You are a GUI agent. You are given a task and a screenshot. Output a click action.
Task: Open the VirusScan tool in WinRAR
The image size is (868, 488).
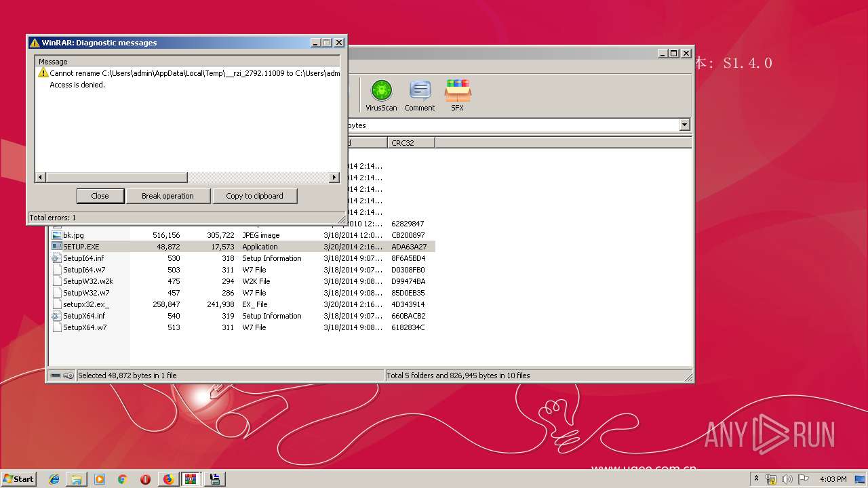pos(381,96)
